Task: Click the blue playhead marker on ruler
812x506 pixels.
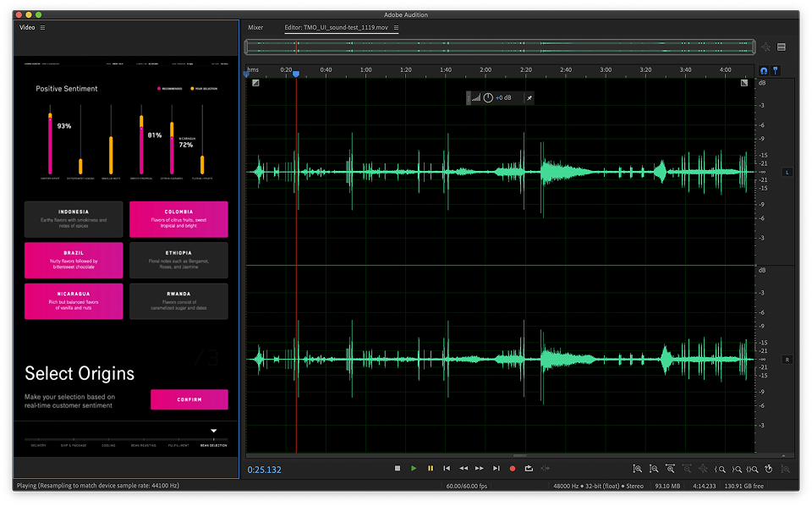Action: click(x=296, y=74)
